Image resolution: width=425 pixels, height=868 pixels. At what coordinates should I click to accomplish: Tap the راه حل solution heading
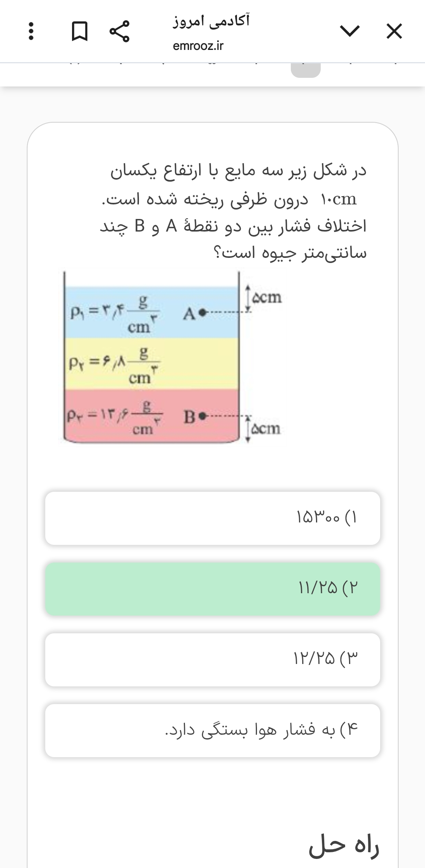[344, 846]
